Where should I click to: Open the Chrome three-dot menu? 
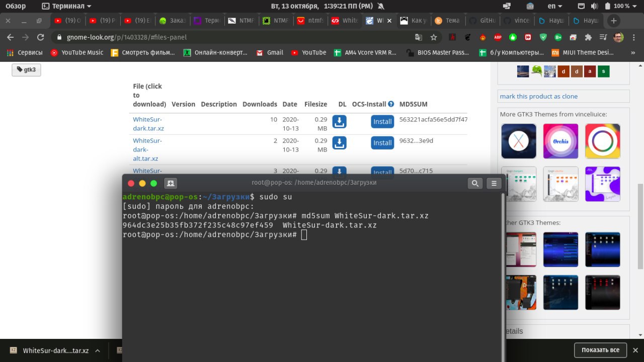coord(633,37)
